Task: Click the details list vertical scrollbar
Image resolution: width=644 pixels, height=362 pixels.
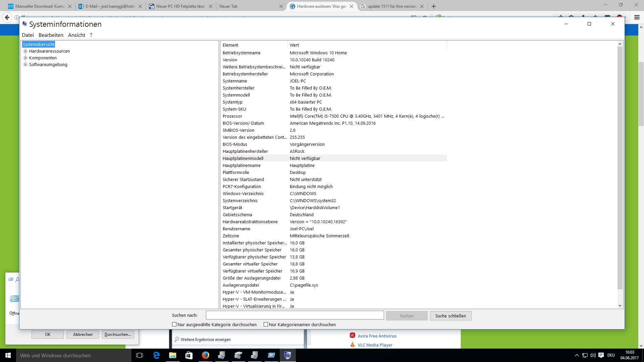Action: click(x=620, y=168)
